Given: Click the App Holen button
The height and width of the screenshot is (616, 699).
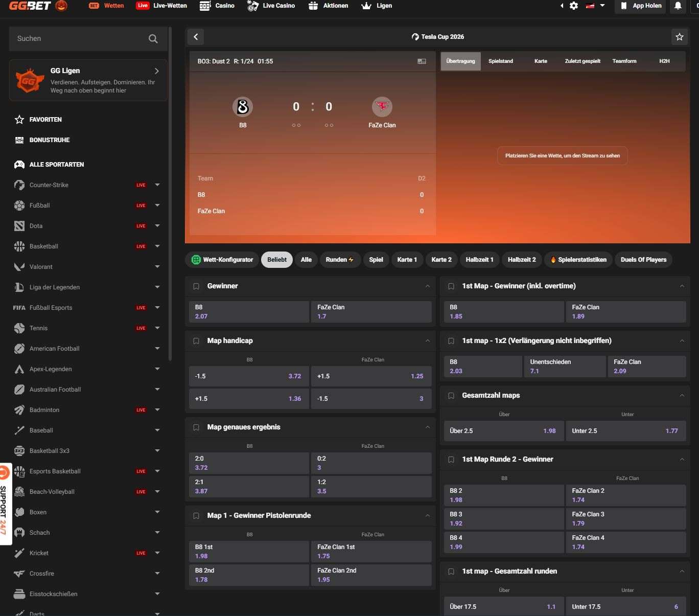Looking at the screenshot, I should point(640,6).
